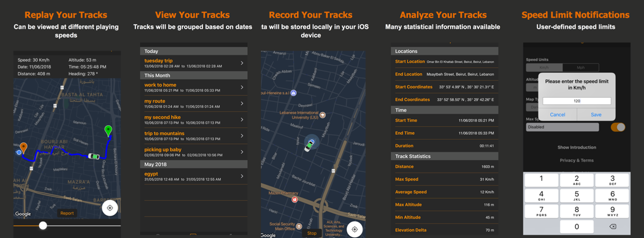Tap the locate-me button on the replay map
644x238 pixels.
[110, 208]
